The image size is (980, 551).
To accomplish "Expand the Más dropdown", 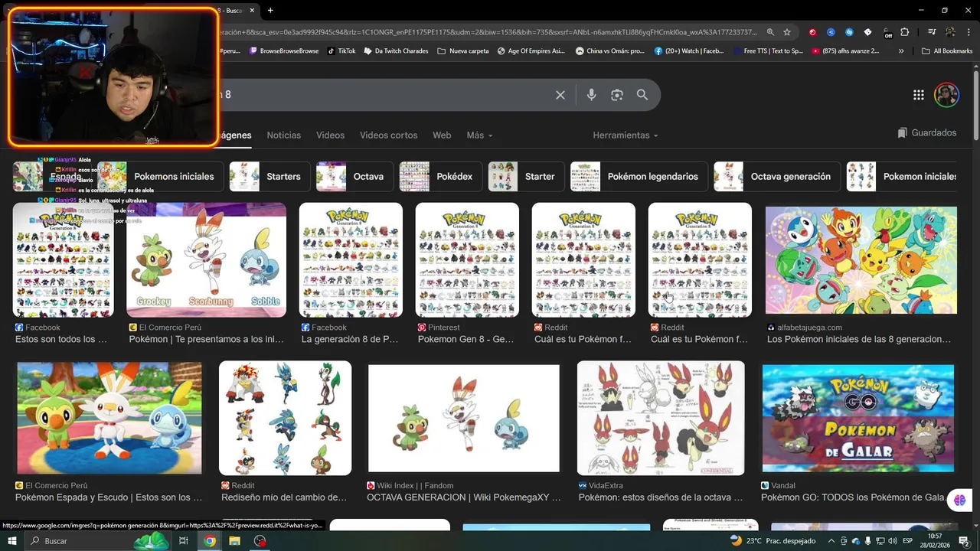I will (479, 135).
